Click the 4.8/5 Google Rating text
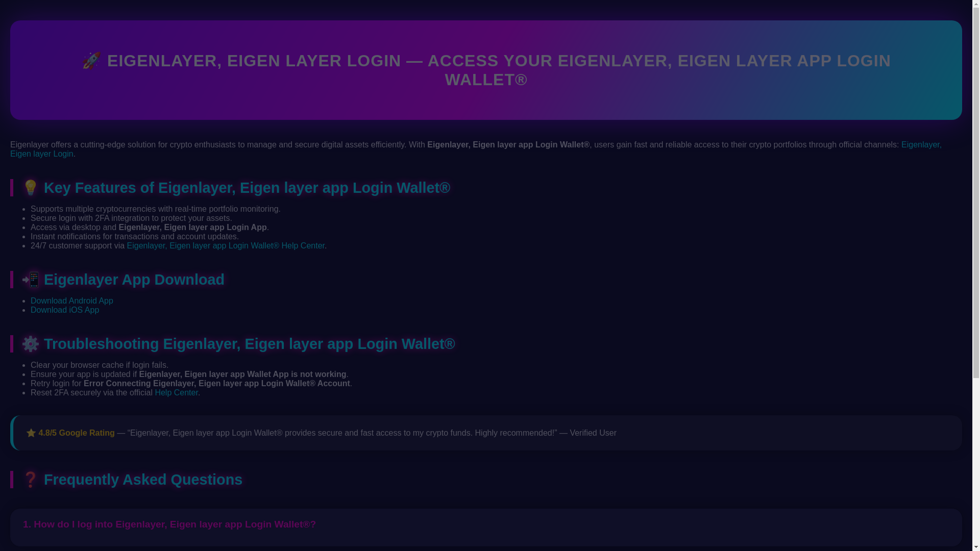This screenshot has height=551, width=980. 77,433
